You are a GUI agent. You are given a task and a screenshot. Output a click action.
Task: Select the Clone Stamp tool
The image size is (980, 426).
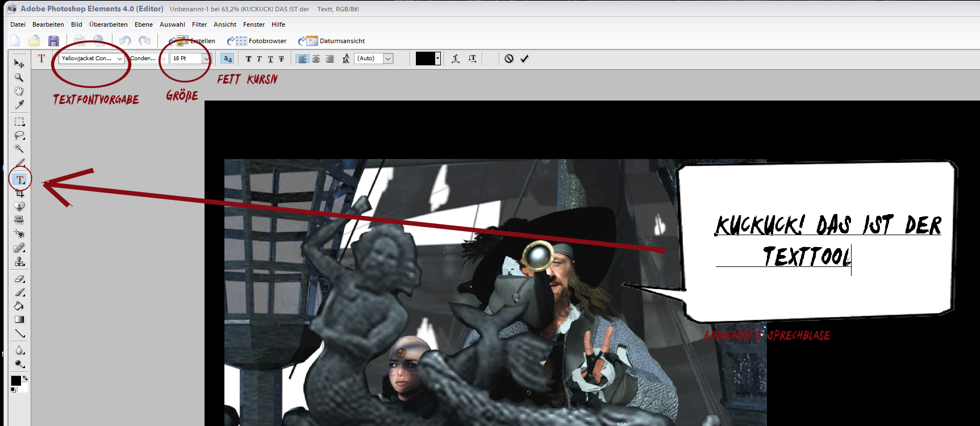tap(19, 262)
